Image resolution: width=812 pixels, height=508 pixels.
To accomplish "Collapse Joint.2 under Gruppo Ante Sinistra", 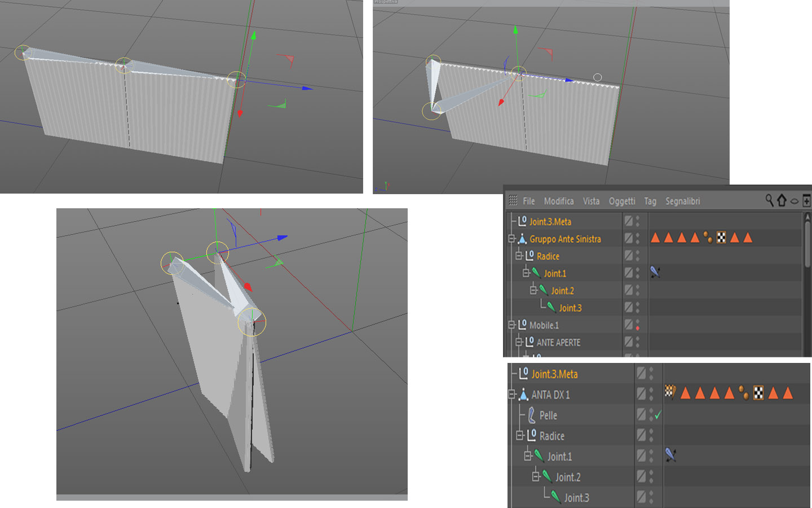I will (533, 290).
